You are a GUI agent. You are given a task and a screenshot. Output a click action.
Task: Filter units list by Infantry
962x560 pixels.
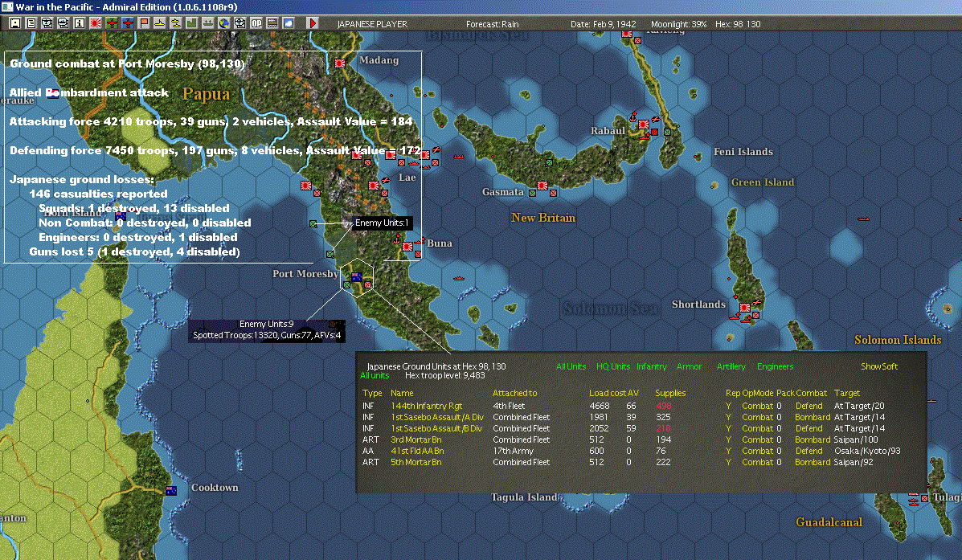pyautogui.click(x=651, y=366)
